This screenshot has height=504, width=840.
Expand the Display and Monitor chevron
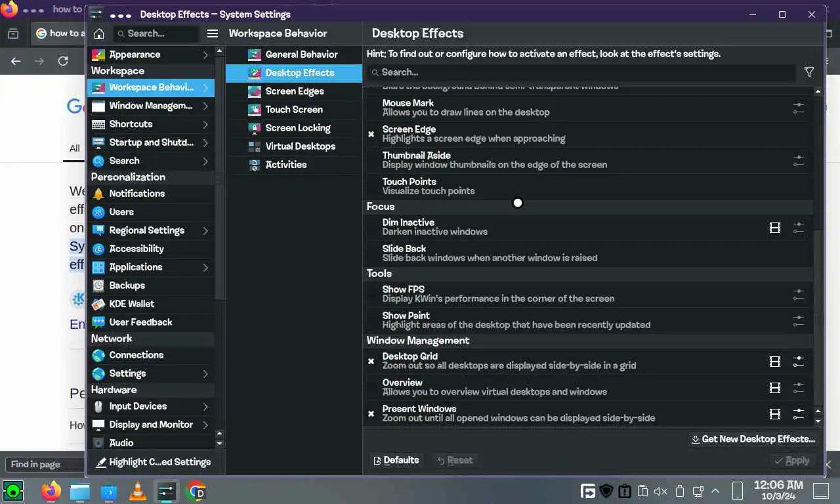pos(205,425)
